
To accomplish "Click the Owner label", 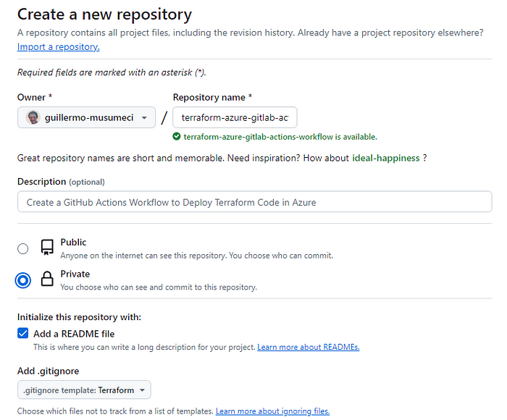I will (x=35, y=97).
